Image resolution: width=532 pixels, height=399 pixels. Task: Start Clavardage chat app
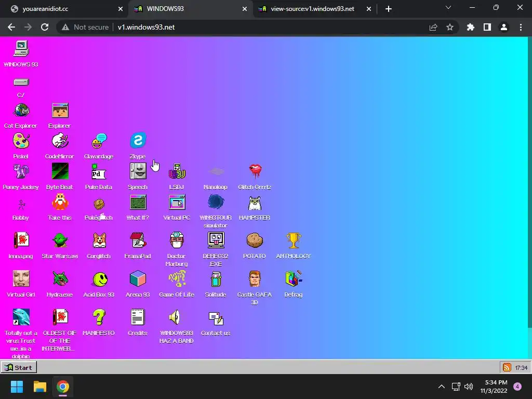click(99, 141)
